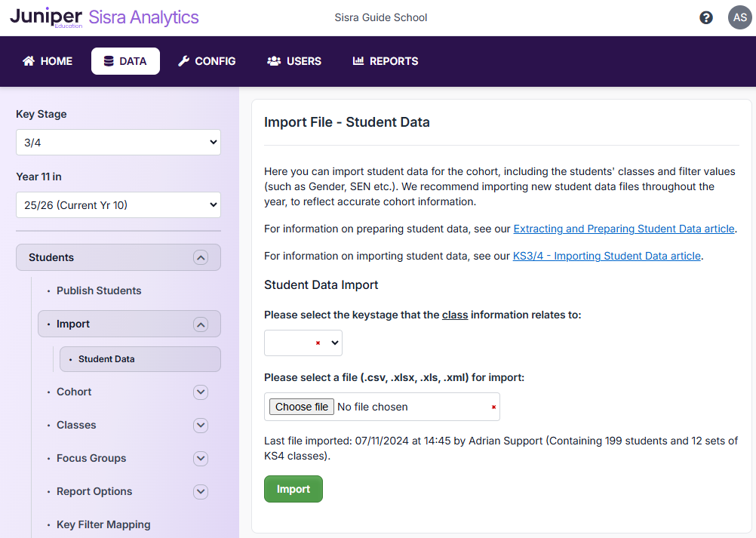
Task: Click the Juniper Sisra Analytics logo
Action: point(104,17)
